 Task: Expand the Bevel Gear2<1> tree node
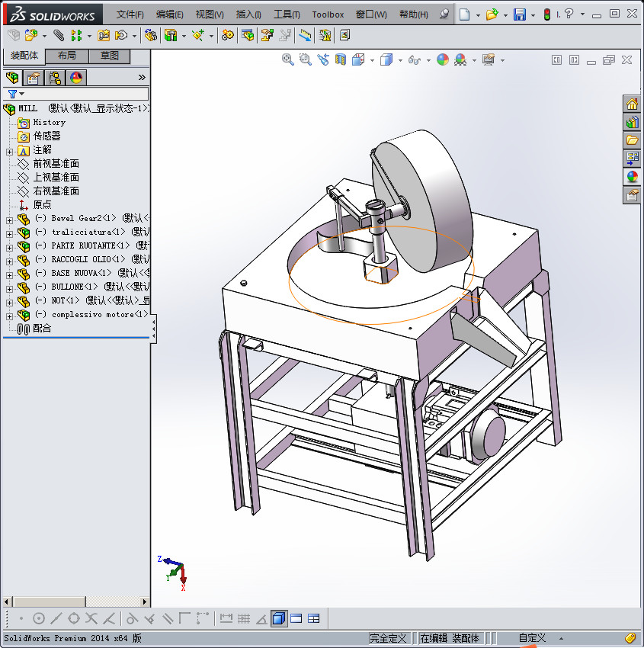click(9, 220)
